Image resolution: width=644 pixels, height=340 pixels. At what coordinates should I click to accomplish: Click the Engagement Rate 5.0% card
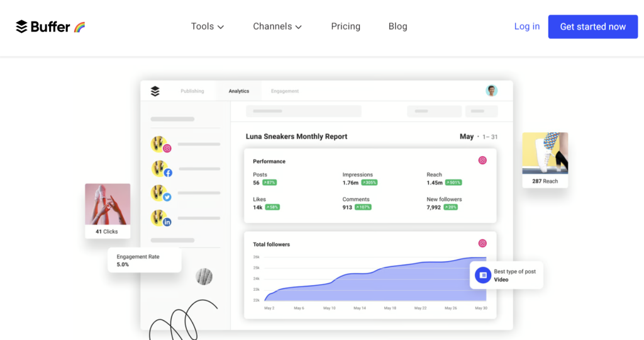tap(145, 260)
